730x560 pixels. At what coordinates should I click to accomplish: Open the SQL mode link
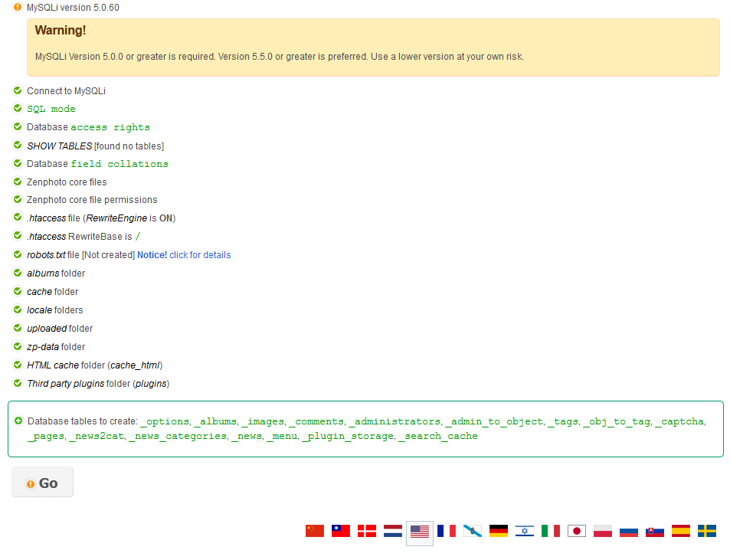[51, 109]
